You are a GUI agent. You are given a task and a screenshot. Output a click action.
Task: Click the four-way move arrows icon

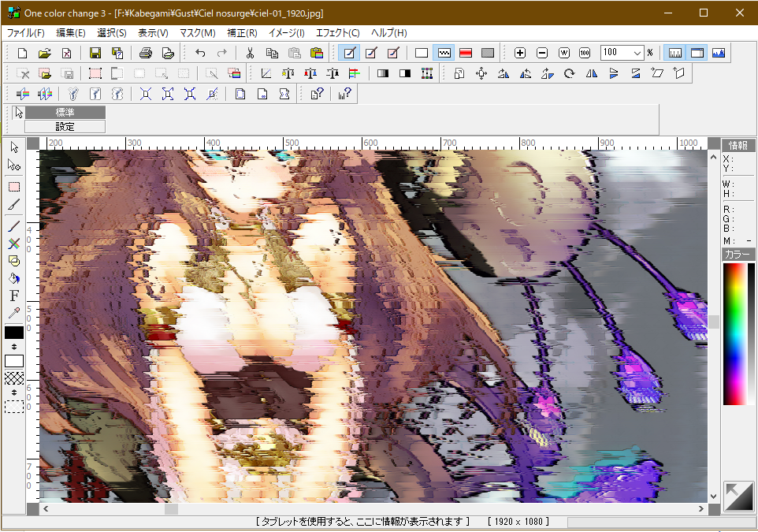click(x=481, y=73)
